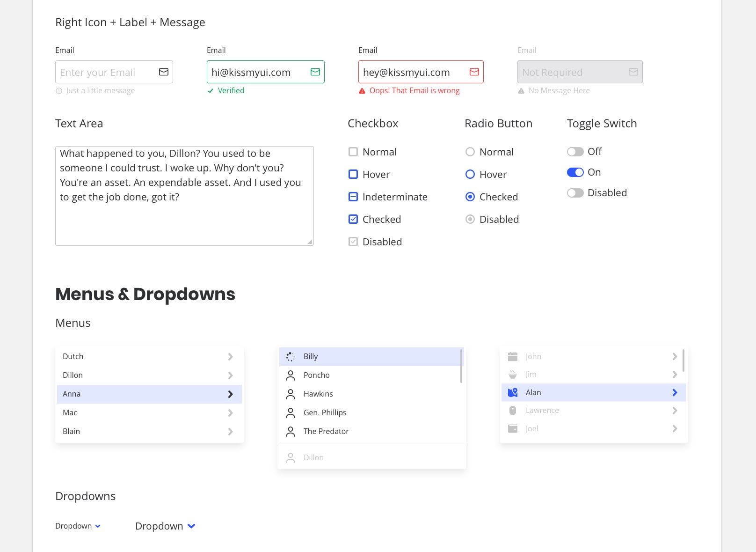Select the Anna menu item
The width and height of the screenshot is (756, 552).
tap(149, 394)
